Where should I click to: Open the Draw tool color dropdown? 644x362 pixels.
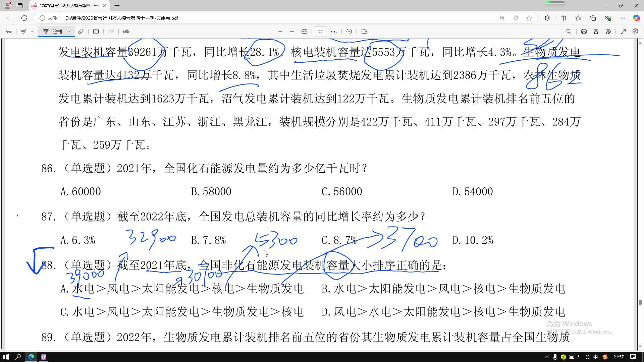(x=69, y=31)
